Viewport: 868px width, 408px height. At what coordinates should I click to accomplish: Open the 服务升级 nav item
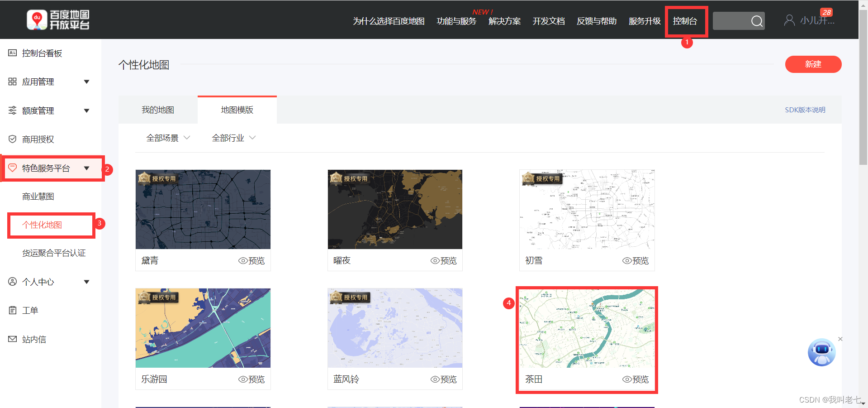tap(645, 21)
